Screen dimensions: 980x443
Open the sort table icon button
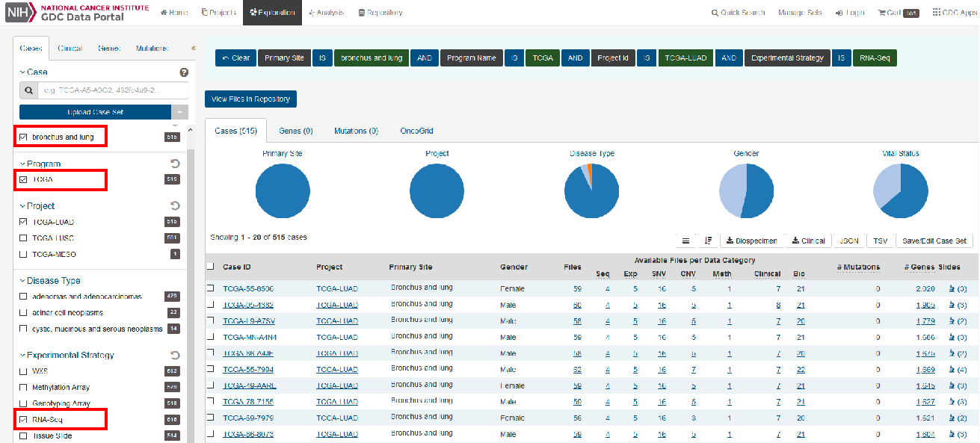pyautogui.click(x=708, y=241)
